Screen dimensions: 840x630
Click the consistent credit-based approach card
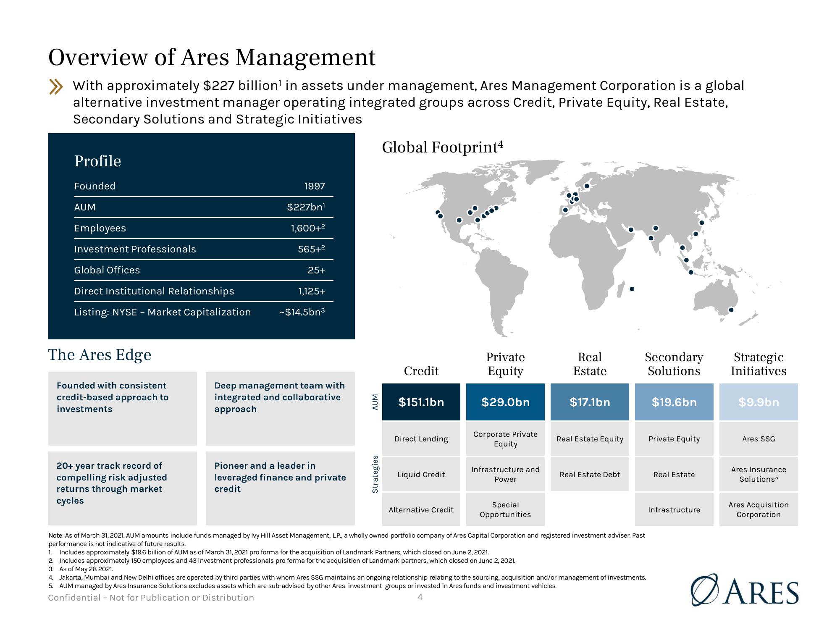123,409
